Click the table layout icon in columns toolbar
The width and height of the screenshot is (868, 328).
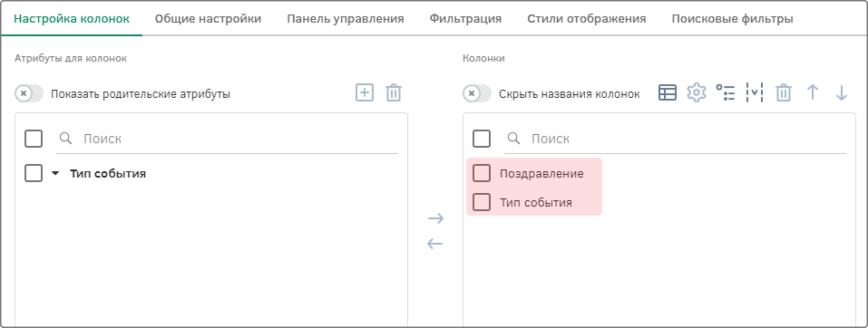click(667, 93)
